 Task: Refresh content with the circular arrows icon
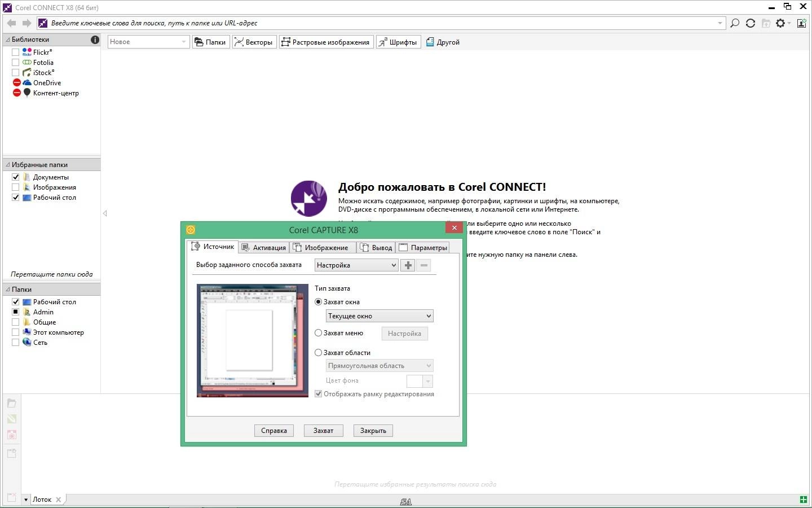point(751,23)
